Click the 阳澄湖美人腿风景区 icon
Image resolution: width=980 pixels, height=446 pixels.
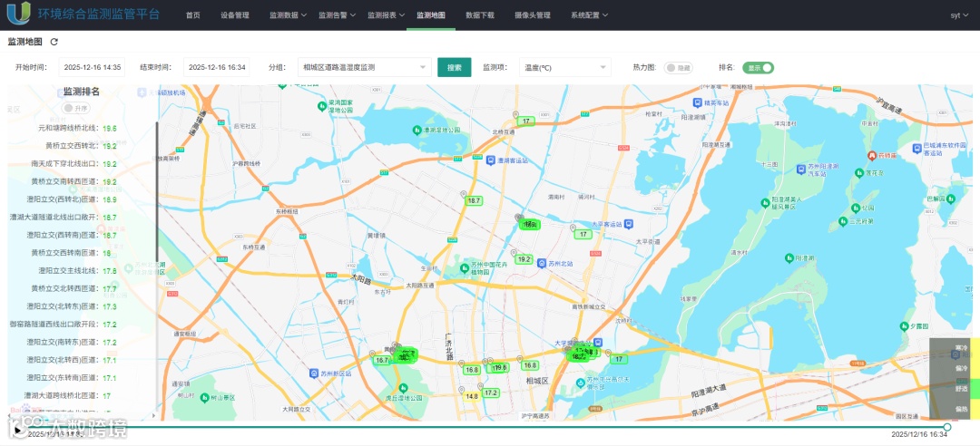coord(764,202)
